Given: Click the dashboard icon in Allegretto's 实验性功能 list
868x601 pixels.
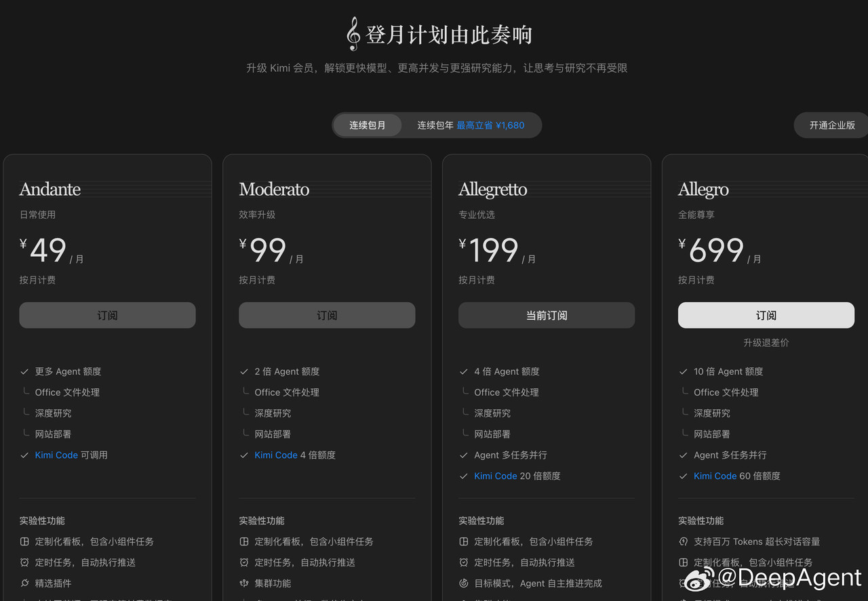Looking at the screenshot, I should click(x=464, y=541).
